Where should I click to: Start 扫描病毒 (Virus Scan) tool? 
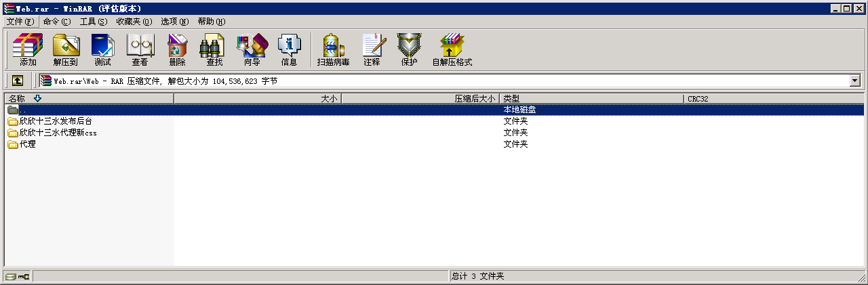coord(333,50)
